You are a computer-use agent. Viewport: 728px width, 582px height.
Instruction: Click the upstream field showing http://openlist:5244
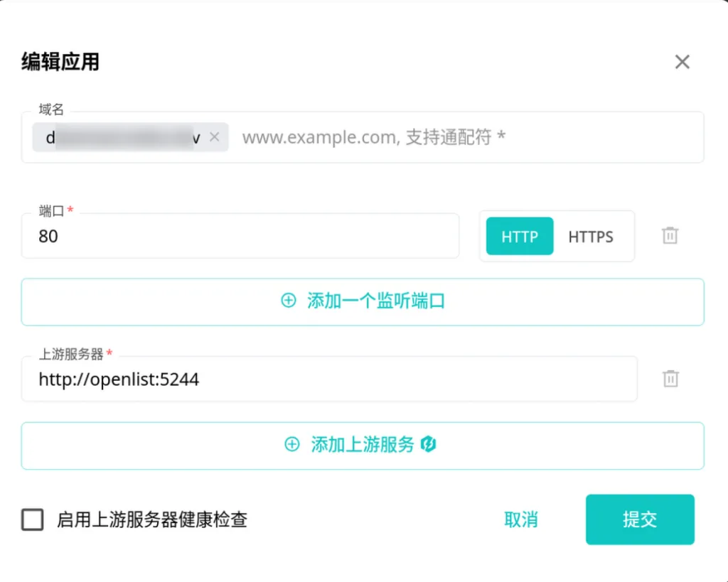click(x=328, y=379)
